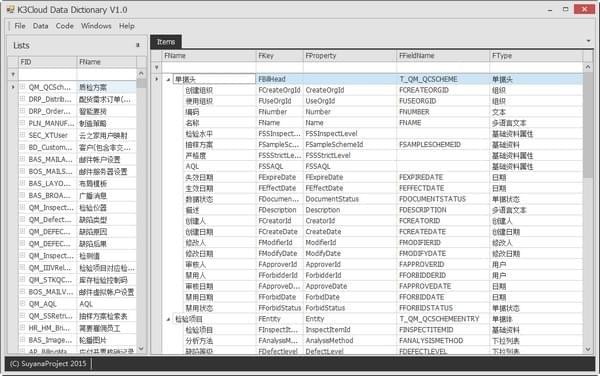Click Items grid scrollbar up arrow
This screenshot has height=376, width=600.
tap(588, 67)
